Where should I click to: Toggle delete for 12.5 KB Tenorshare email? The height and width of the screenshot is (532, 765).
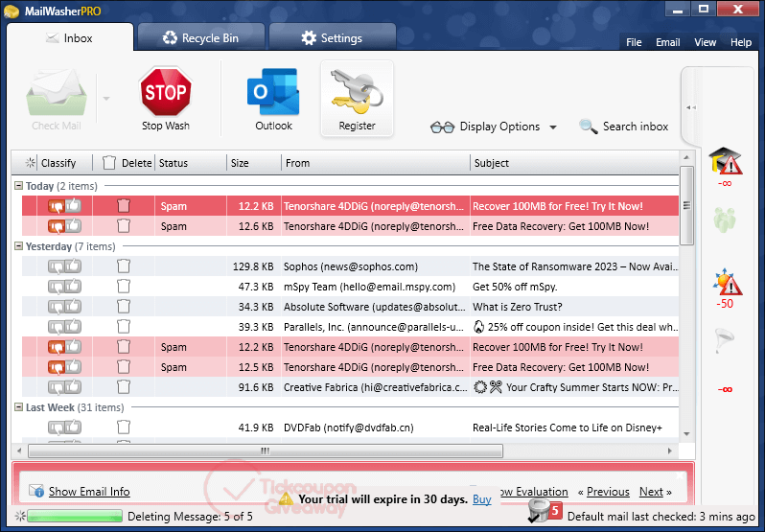click(x=124, y=367)
